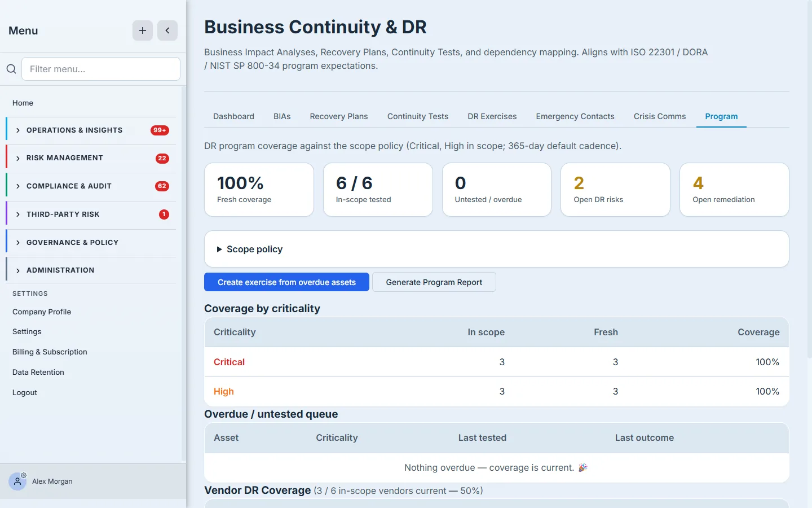Click the search magnifier icon in the sidebar
The width and height of the screenshot is (812, 508).
pos(11,69)
